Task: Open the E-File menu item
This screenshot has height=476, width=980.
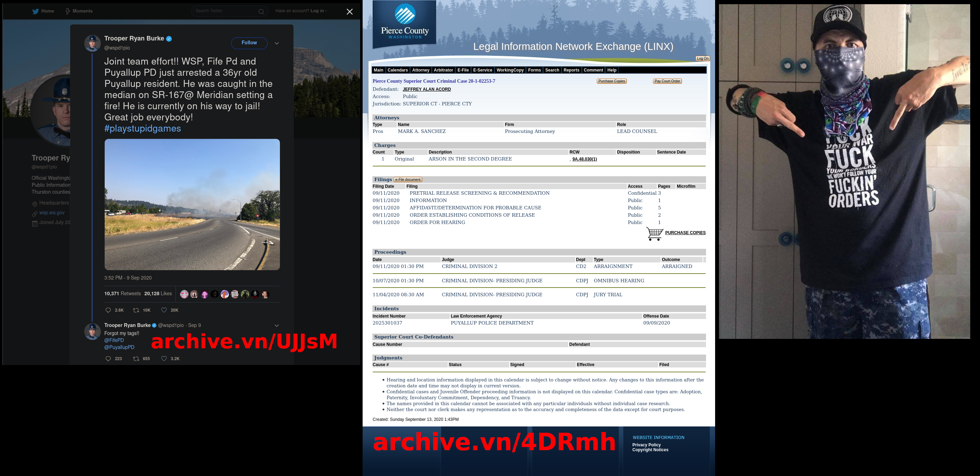Action: (x=463, y=70)
